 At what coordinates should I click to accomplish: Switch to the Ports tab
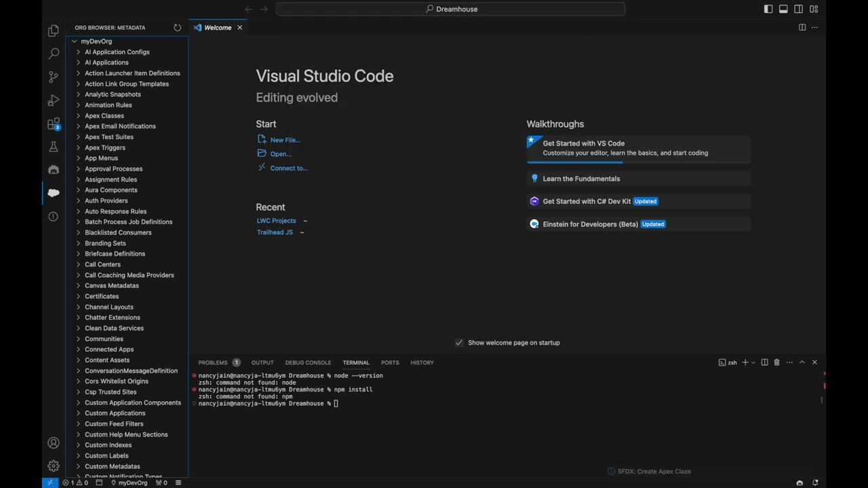click(390, 363)
